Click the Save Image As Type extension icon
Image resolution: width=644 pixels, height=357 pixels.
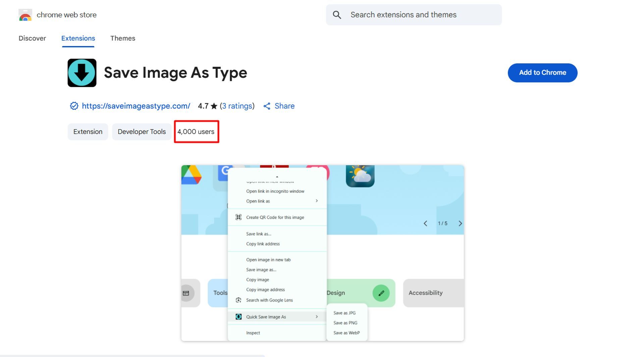tap(82, 73)
